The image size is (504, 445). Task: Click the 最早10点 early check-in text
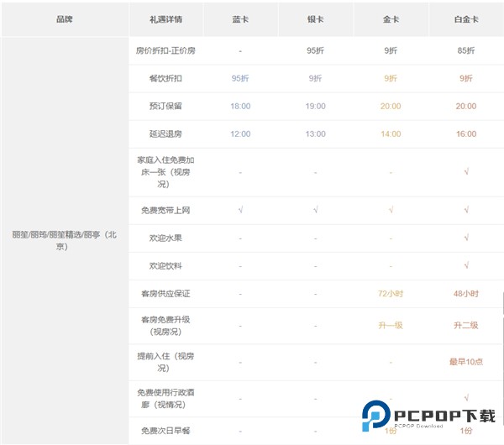[x=465, y=362]
